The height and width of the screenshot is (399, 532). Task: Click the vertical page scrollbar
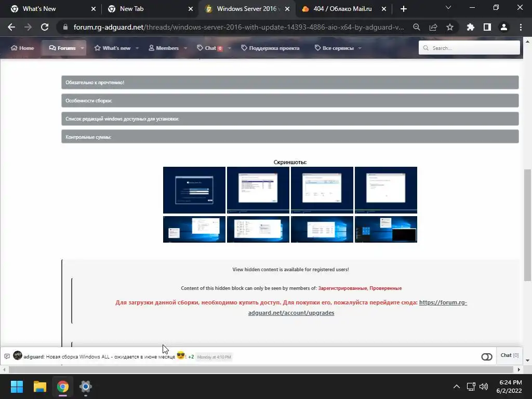click(527, 225)
